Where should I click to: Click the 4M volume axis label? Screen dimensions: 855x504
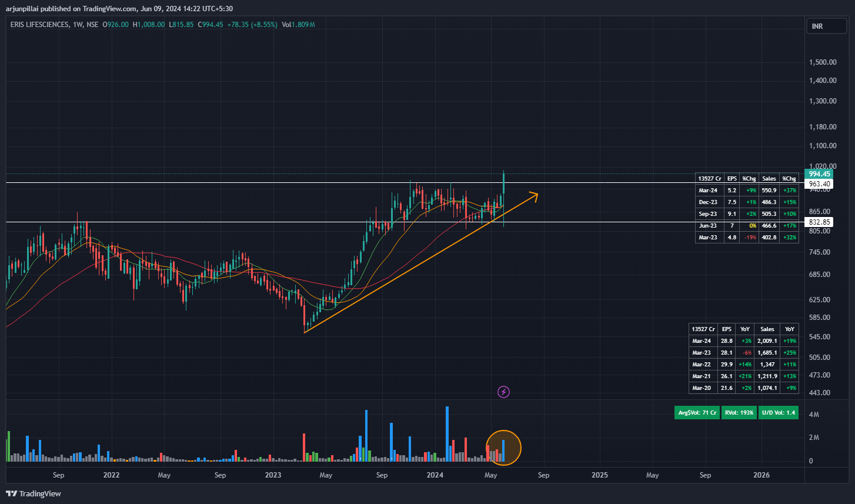(x=814, y=415)
